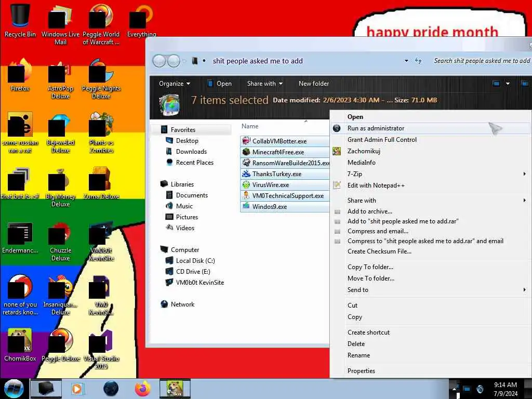This screenshot has height=399, width=532.
Task: Open the Share with toolbar dropdown
Action: [x=264, y=84]
